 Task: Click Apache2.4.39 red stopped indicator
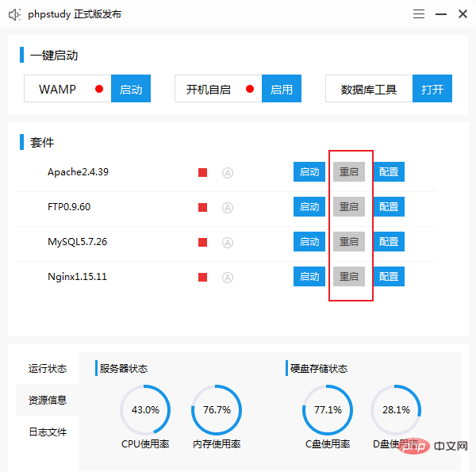tap(202, 172)
